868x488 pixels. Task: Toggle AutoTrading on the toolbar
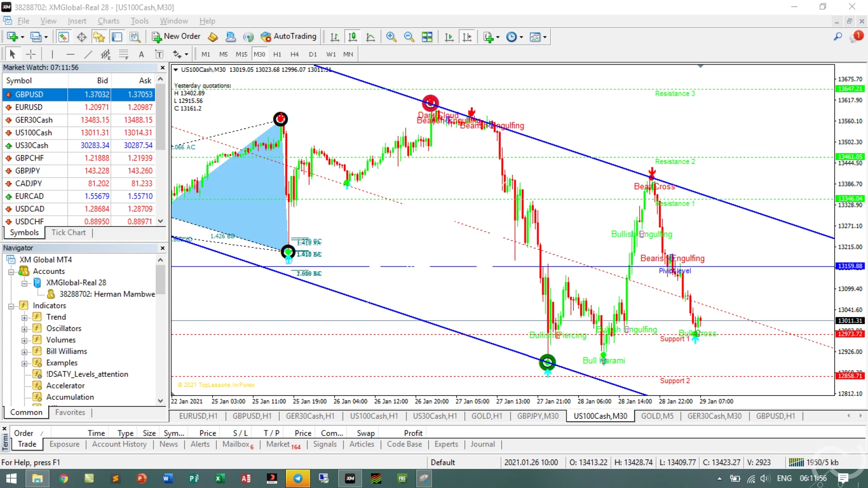tap(288, 37)
